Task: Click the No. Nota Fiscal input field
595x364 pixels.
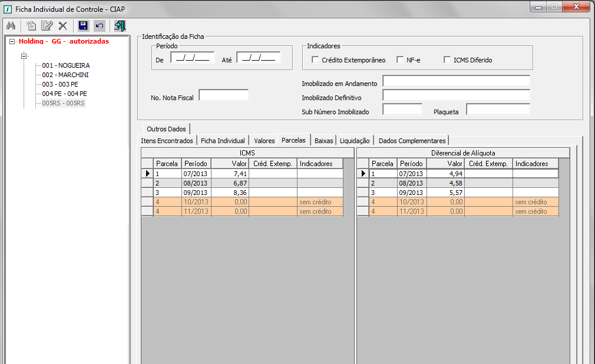Action: (223, 95)
